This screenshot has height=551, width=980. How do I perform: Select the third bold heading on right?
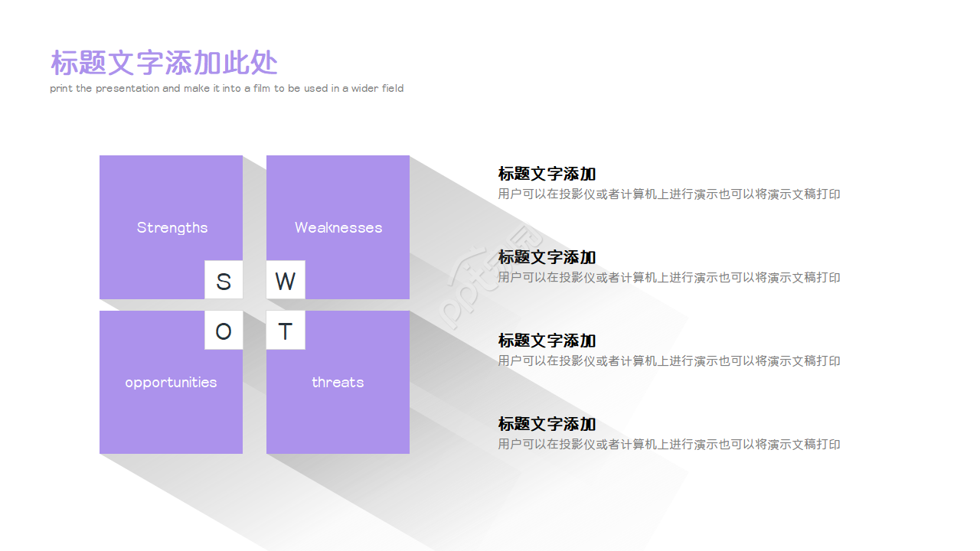pyautogui.click(x=547, y=341)
